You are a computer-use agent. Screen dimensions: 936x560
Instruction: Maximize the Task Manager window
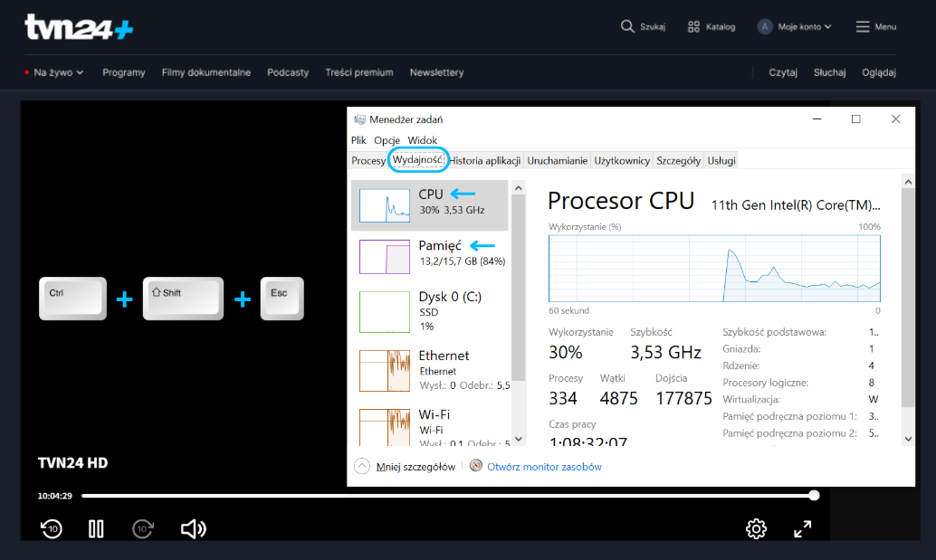(855, 119)
